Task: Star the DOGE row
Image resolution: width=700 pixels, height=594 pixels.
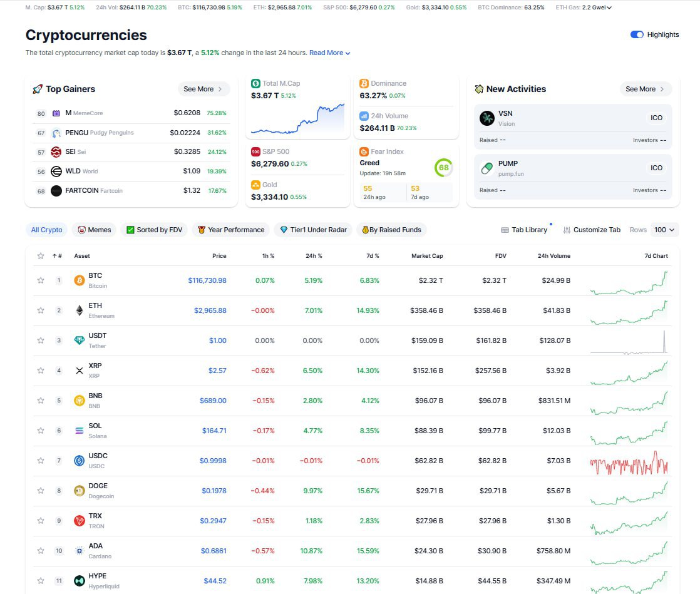Action: tap(41, 491)
